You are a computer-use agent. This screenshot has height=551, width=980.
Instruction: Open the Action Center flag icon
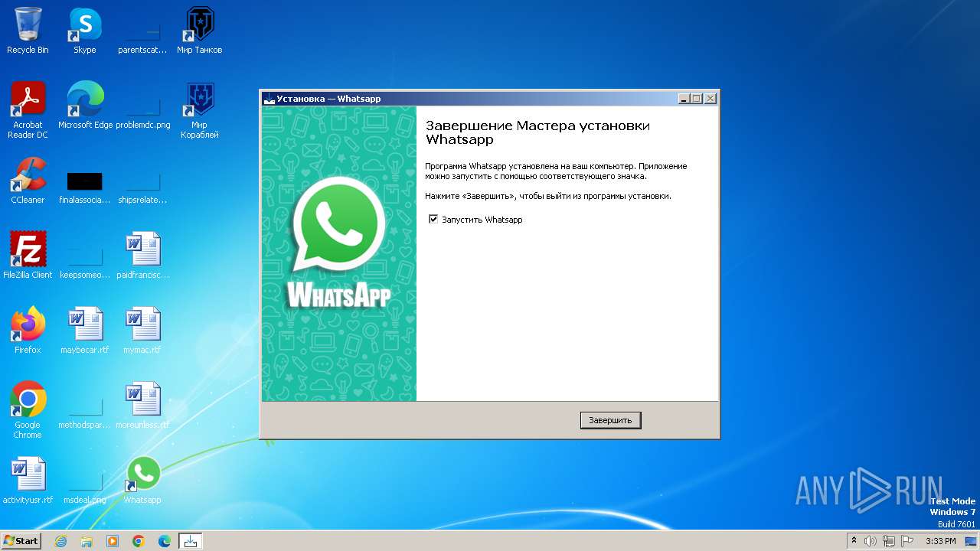point(907,541)
